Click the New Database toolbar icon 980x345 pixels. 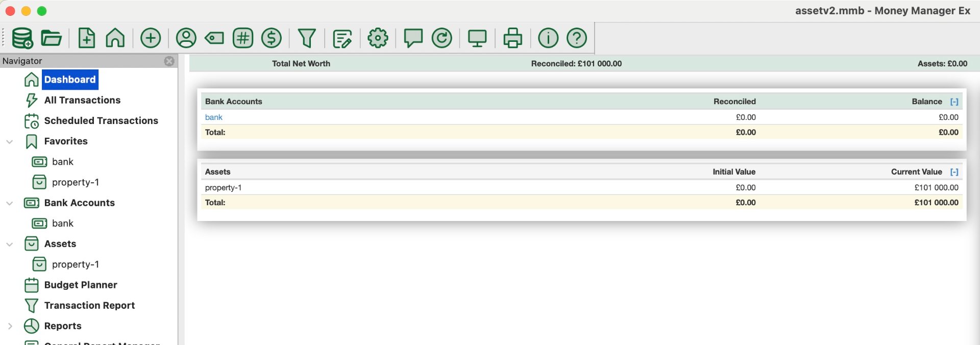[22, 38]
